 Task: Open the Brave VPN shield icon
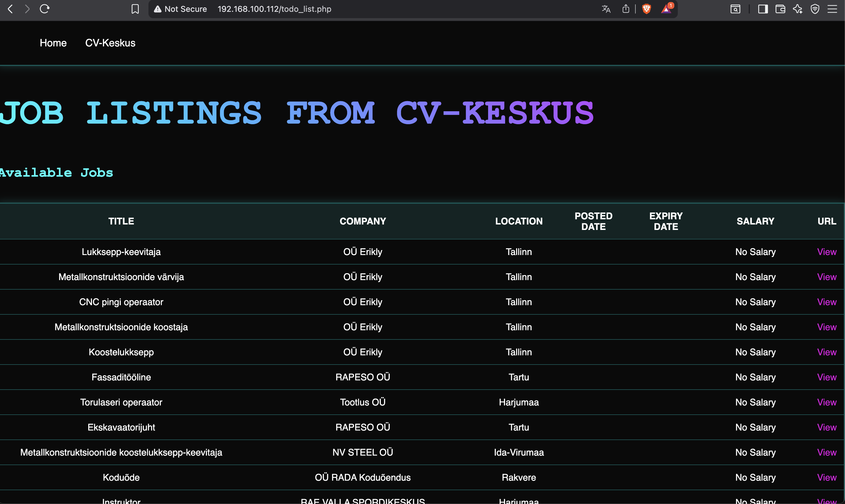pyautogui.click(x=815, y=9)
